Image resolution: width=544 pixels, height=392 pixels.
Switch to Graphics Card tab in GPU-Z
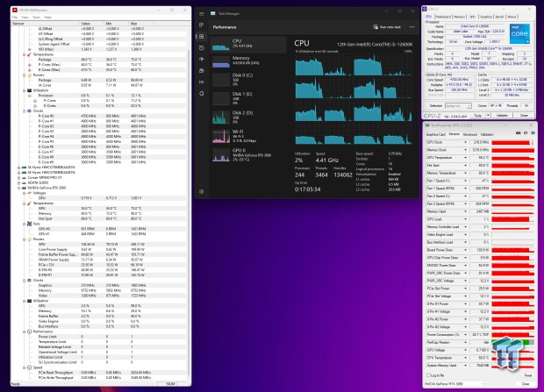[x=436, y=134]
